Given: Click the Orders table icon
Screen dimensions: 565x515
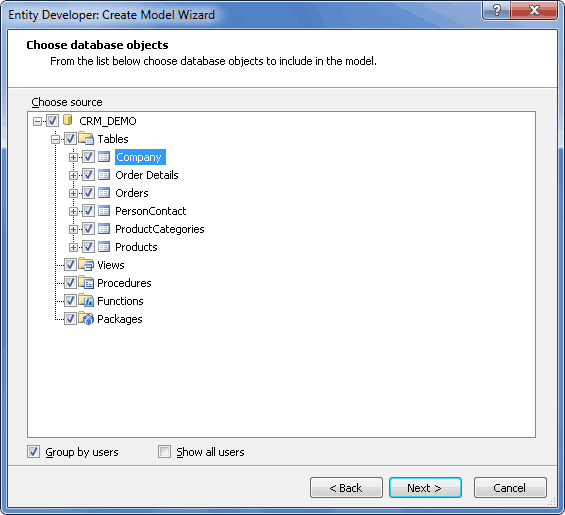Looking at the screenshot, I should [x=104, y=193].
